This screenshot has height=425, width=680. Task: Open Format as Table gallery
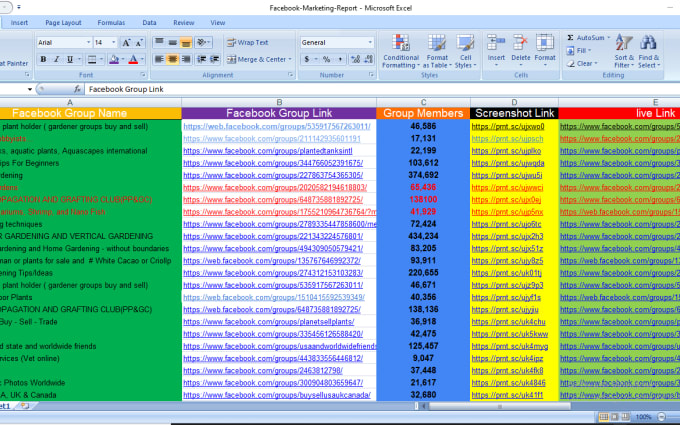point(437,51)
